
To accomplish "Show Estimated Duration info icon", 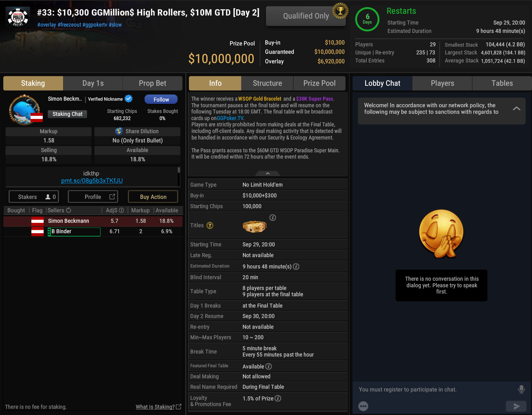I will click(x=296, y=266).
